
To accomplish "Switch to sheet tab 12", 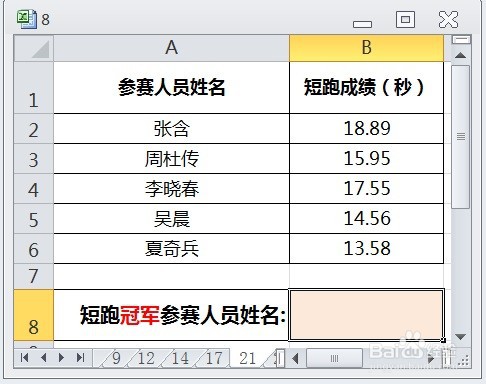I will point(146,358).
